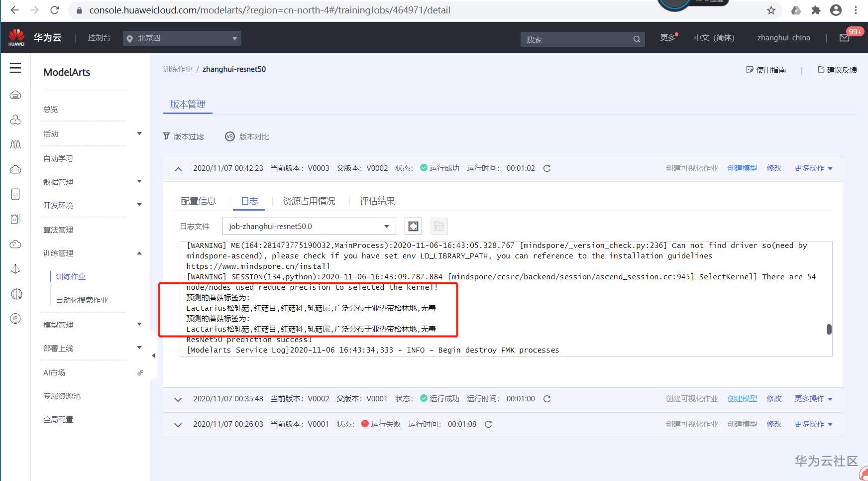Click the search magnifier icon

pyautogui.click(x=637, y=39)
